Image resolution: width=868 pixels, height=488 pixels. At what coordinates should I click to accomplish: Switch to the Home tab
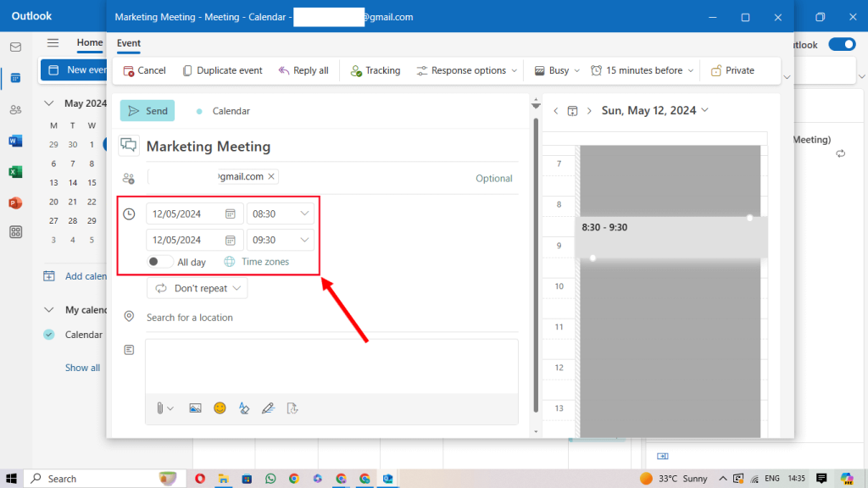90,42
